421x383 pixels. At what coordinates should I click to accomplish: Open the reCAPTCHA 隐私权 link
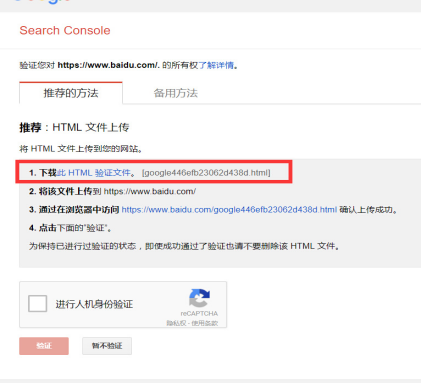click(176, 323)
